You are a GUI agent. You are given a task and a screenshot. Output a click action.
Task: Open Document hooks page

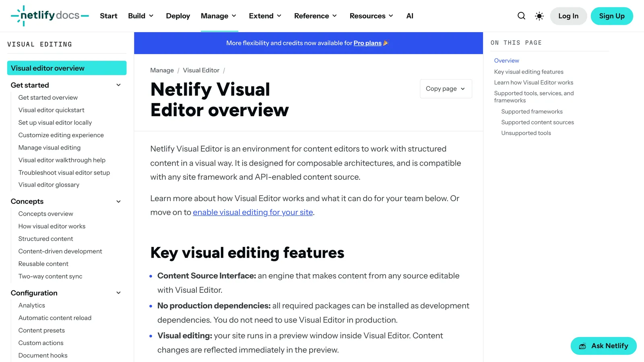pyautogui.click(x=43, y=356)
